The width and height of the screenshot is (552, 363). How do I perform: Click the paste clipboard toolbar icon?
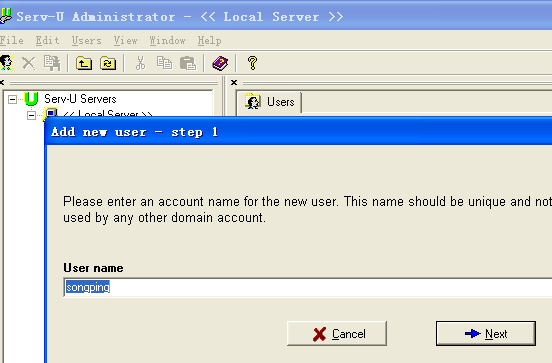point(188,63)
